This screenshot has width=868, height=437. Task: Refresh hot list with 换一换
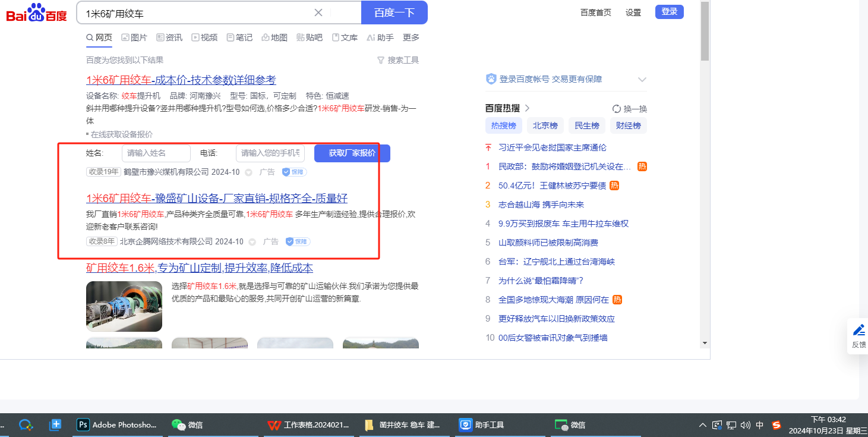coord(630,109)
